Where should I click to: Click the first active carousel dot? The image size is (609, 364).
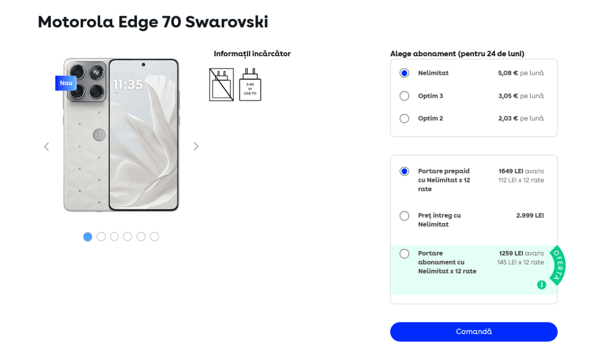tap(88, 237)
